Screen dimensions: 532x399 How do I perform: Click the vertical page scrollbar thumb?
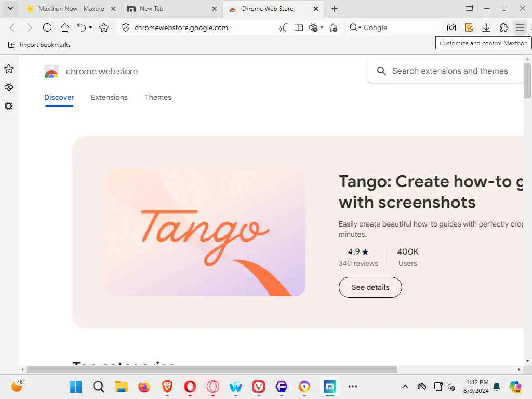[527, 81]
